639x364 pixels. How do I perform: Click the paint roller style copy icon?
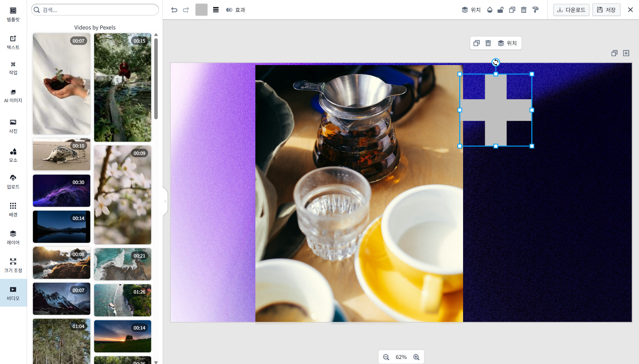(x=536, y=10)
